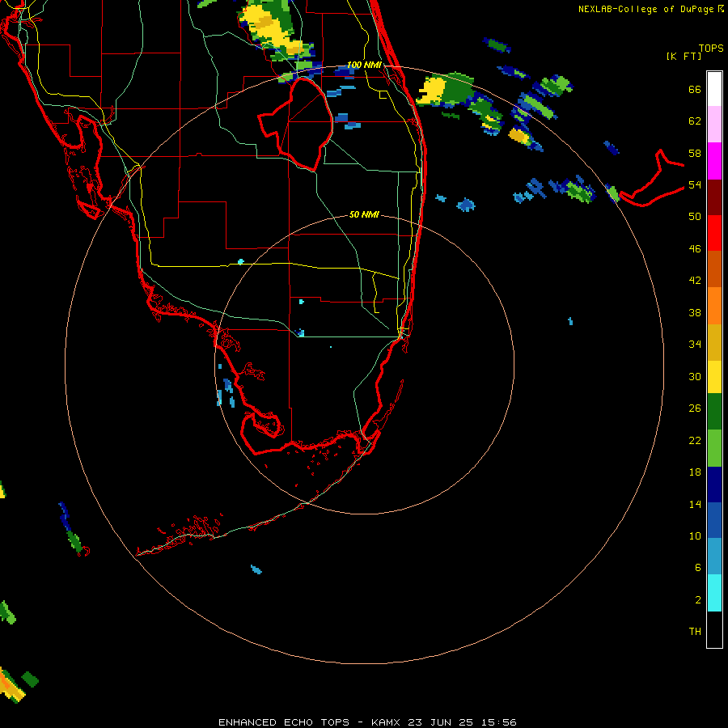Select the light pink legend swatch
Viewport: 728px width, 728px height.
coord(714,124)
